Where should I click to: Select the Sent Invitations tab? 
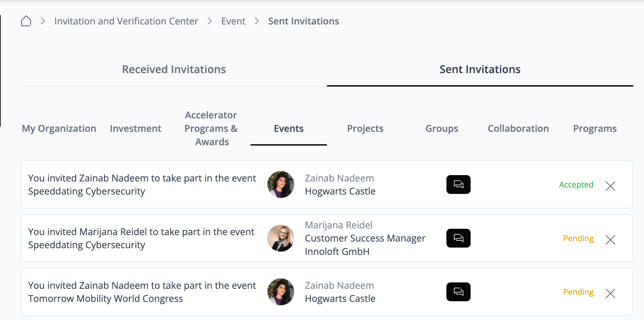(480, 69)
